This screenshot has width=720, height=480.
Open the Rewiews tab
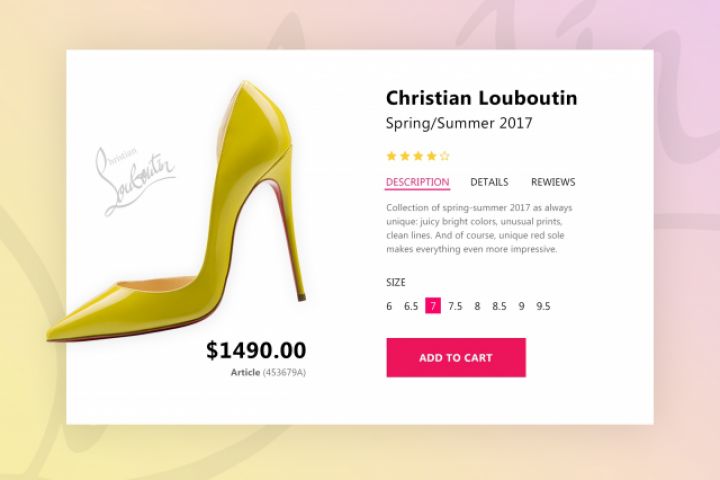point(553,182)
